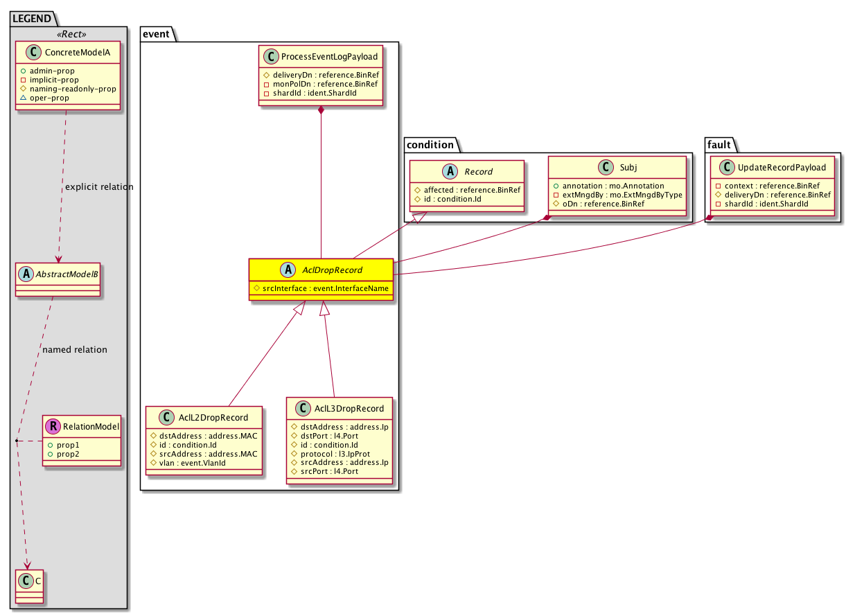Viewport: 855px width, 616px height.
Task: Select the "named relation" label text
Action: (x=75, y=350)
